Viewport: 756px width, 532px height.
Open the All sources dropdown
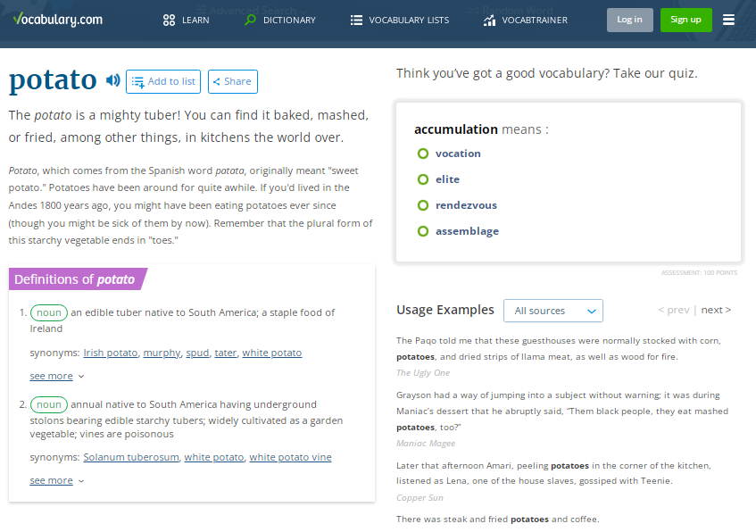(553, 311)
